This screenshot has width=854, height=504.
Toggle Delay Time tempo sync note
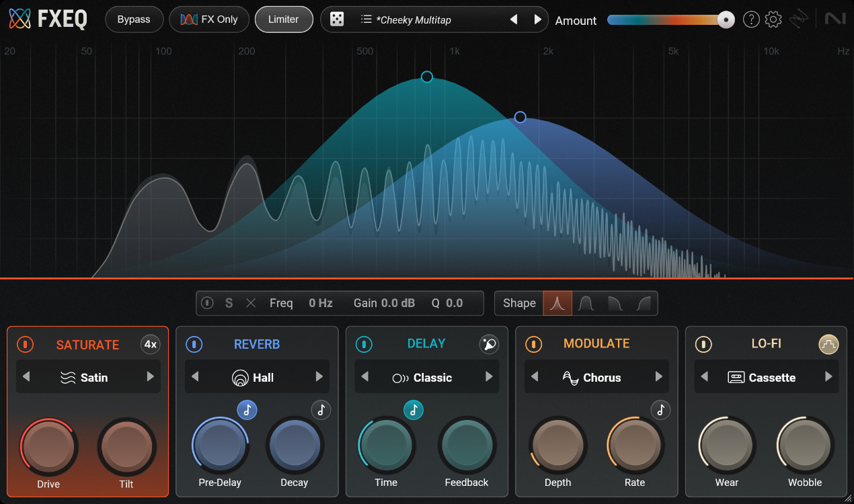[x=414, y=410]
